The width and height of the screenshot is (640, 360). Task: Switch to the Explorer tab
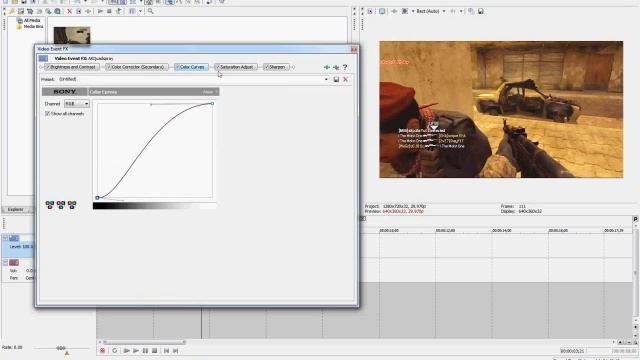[16, 209]
